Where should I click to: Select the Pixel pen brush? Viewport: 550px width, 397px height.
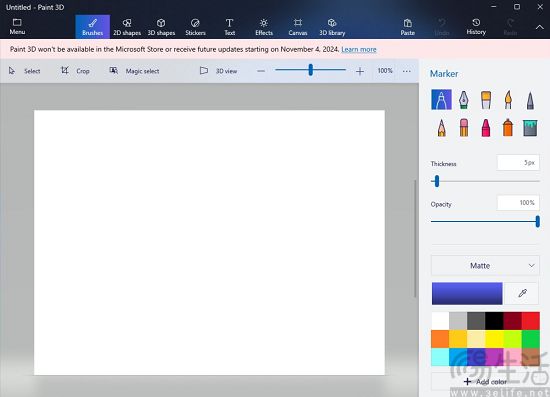[x=530, y=100]
